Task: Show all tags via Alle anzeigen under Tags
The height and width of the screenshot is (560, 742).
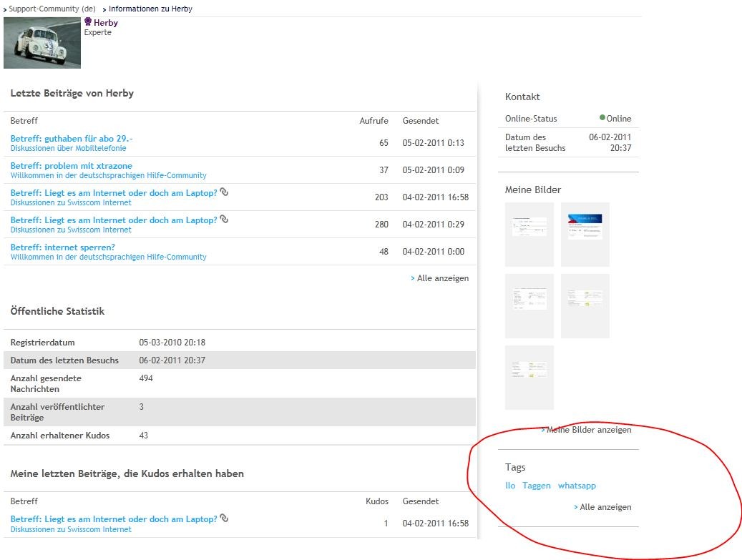Action: click(605, 507)
